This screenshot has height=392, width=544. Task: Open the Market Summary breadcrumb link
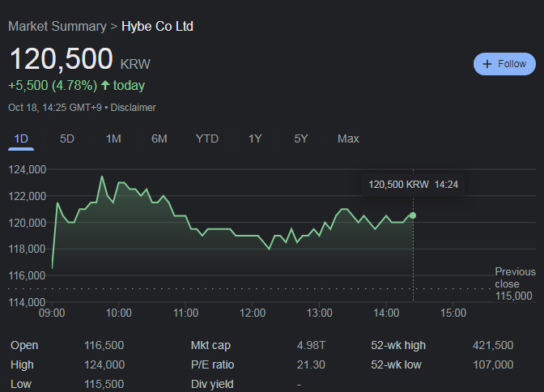(x=57, y=27)
